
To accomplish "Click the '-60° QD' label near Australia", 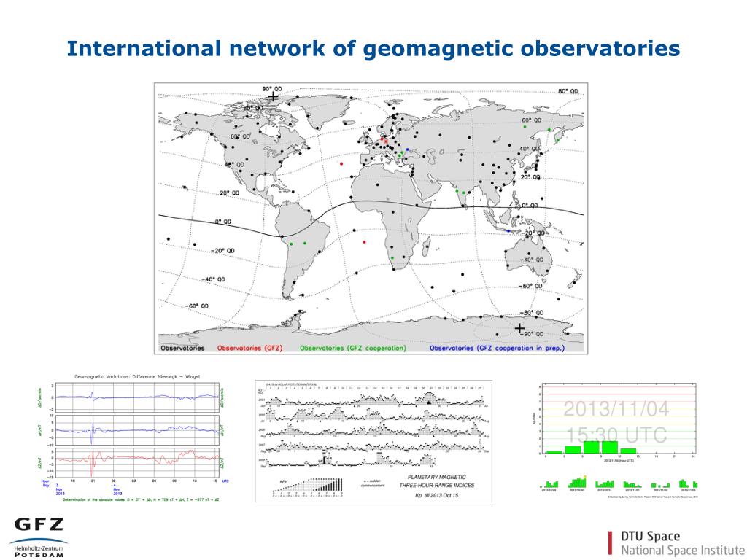I will 530,286.
